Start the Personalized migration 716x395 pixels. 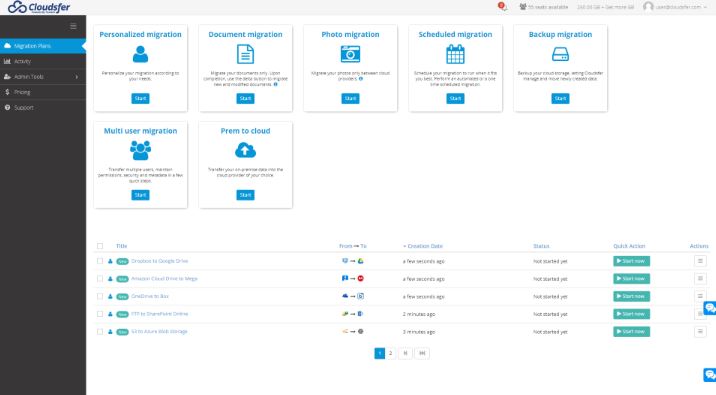coord(140,99)
